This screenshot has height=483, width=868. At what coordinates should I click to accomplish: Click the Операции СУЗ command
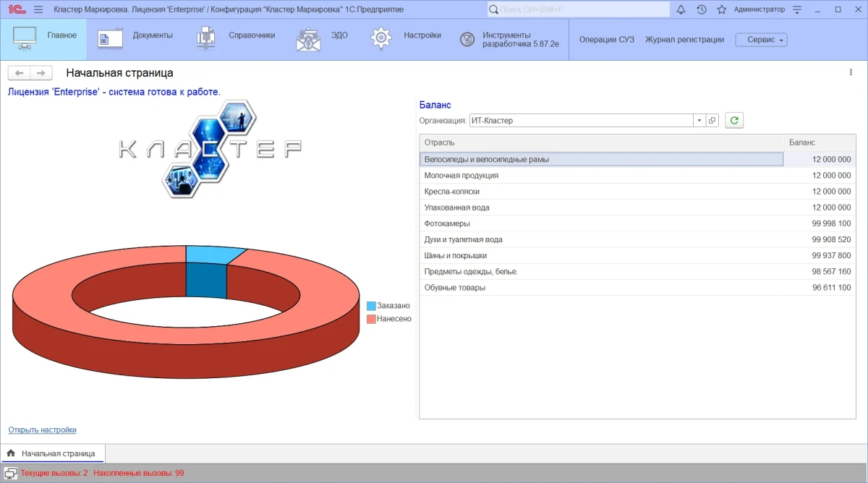[x=606, y=40]
